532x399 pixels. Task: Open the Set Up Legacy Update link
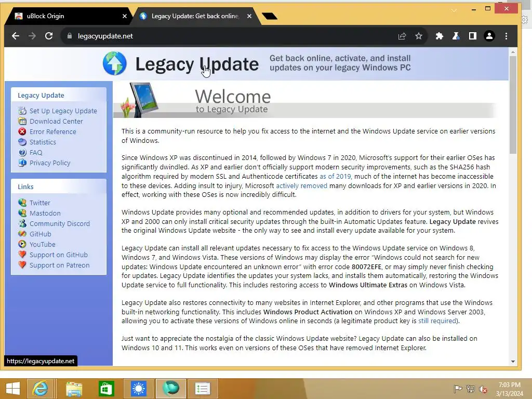[63, 111]
